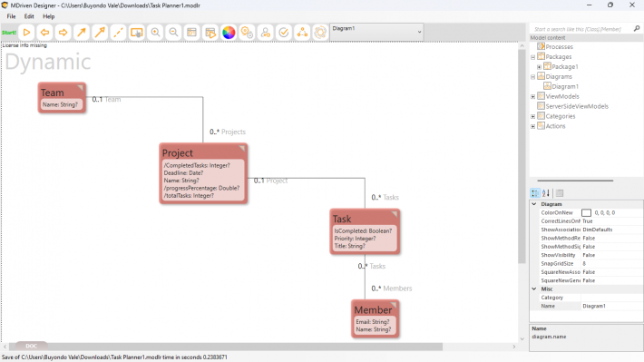
Task: Click the search magnifier icon
Action: tap(637, 28)
